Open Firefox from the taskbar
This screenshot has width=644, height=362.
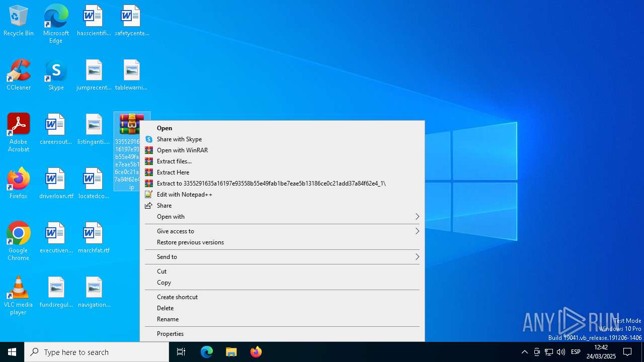(256, 352)
